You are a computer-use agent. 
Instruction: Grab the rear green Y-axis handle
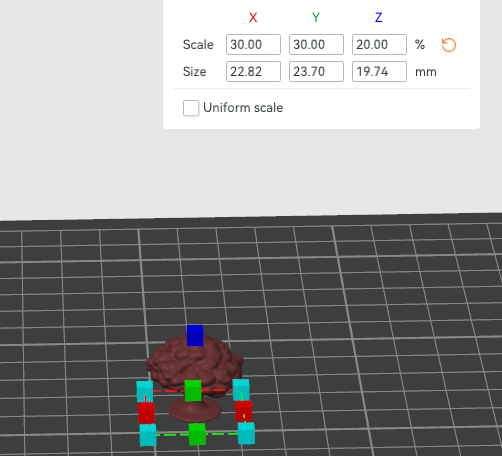point(193,390)
